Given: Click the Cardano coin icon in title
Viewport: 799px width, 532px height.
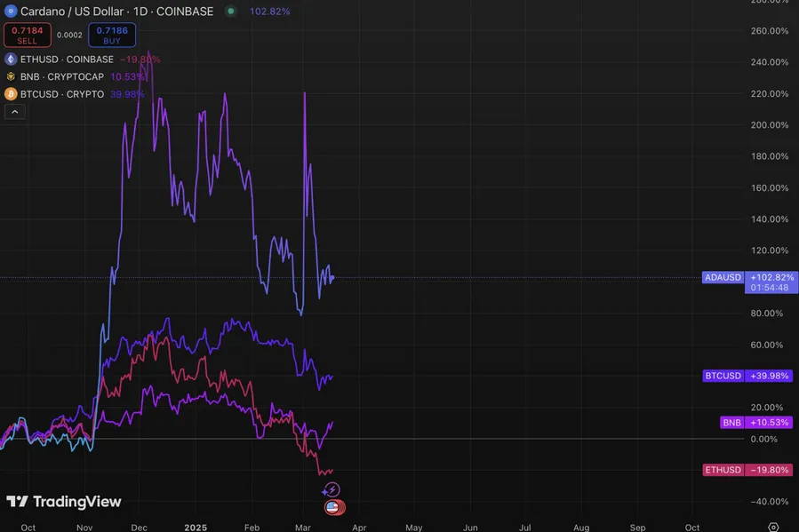Looking at the screenshot, I should 11,12.
